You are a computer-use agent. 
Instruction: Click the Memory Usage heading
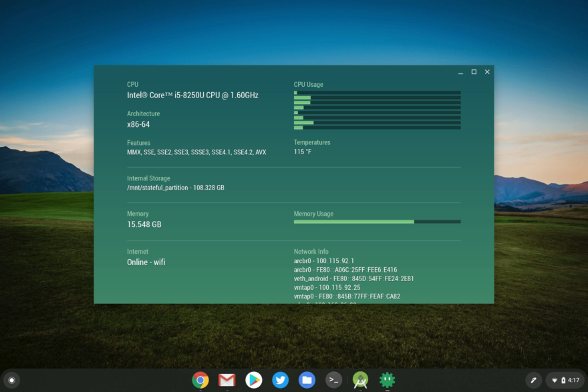tap(313, 214)
